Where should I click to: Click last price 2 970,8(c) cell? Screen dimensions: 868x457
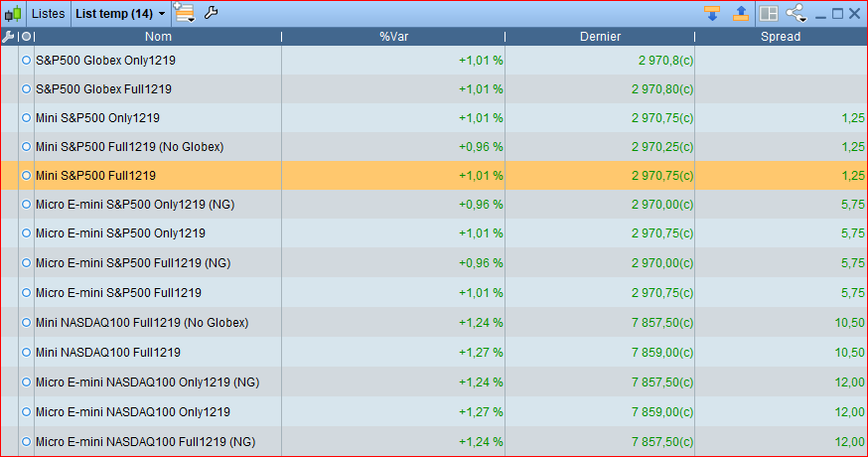coord(665,61)
